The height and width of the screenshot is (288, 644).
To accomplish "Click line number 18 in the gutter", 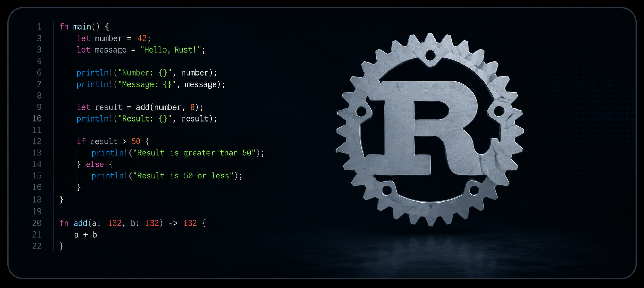I will pyautogui.click(x=37, y=200).
